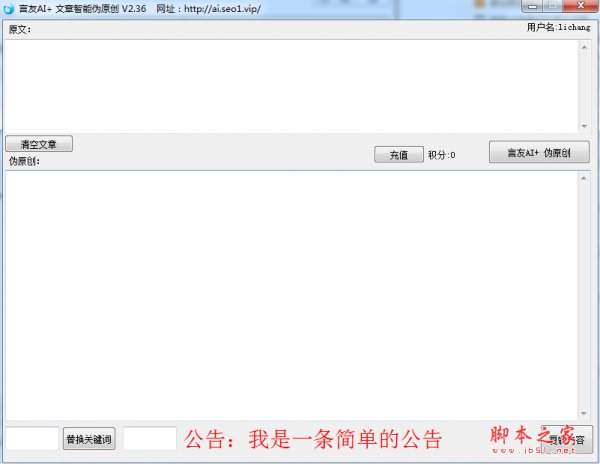600x464 pixels.
Task: Click the replacement field right of 替换关键词
Action: coord(150,438)
